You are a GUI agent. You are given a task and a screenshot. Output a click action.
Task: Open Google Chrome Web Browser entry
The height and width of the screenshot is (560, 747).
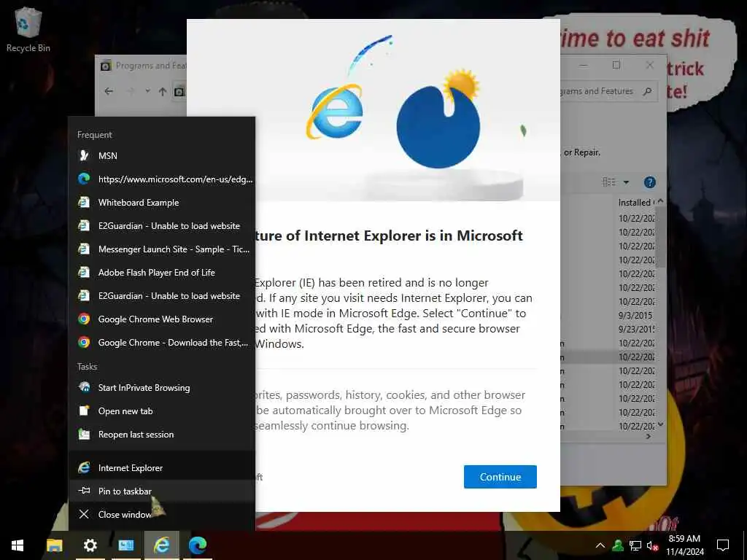162,319
